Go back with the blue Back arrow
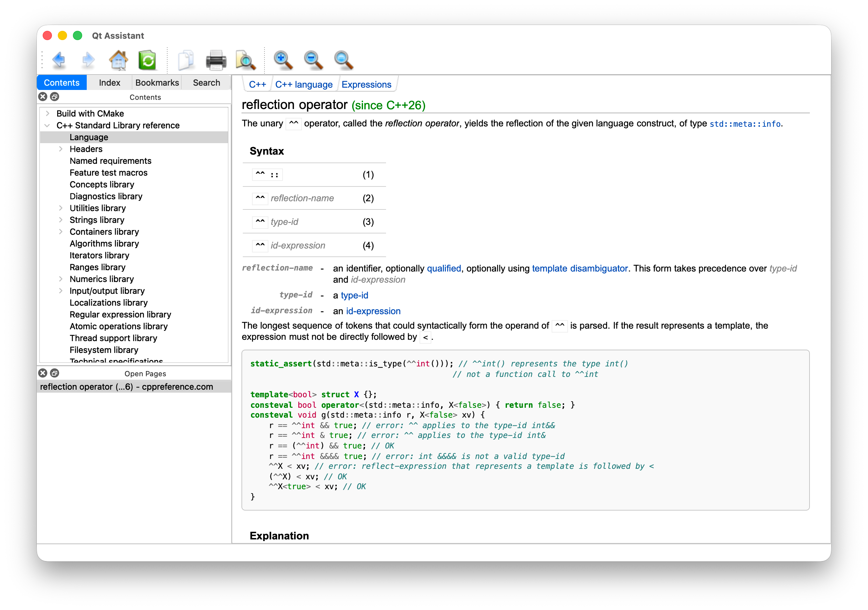The image size is (868, 610). (59, 60)
